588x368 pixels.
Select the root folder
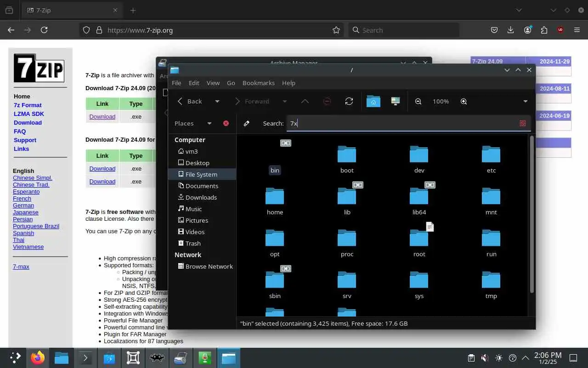coord(419,243)
